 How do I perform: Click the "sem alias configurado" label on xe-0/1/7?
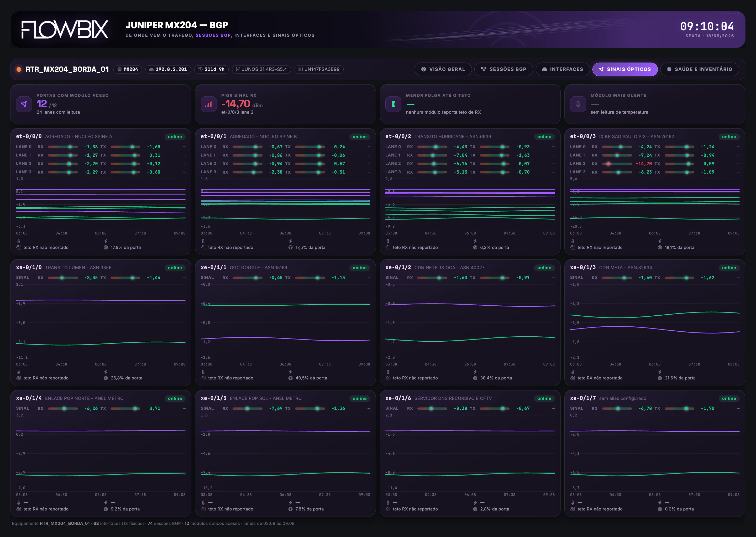[x=623, y=398]
